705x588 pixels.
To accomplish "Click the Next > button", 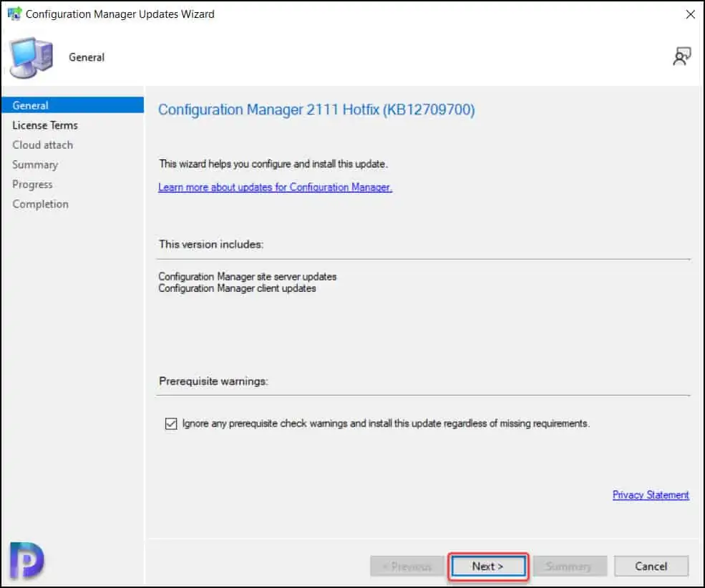I will point(488,566).
